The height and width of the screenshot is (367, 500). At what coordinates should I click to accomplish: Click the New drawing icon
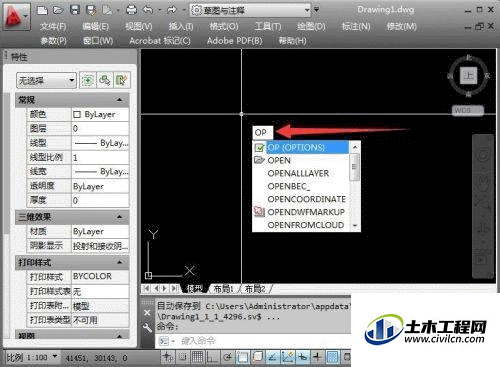pyautogui.click(x=42, y=10)
